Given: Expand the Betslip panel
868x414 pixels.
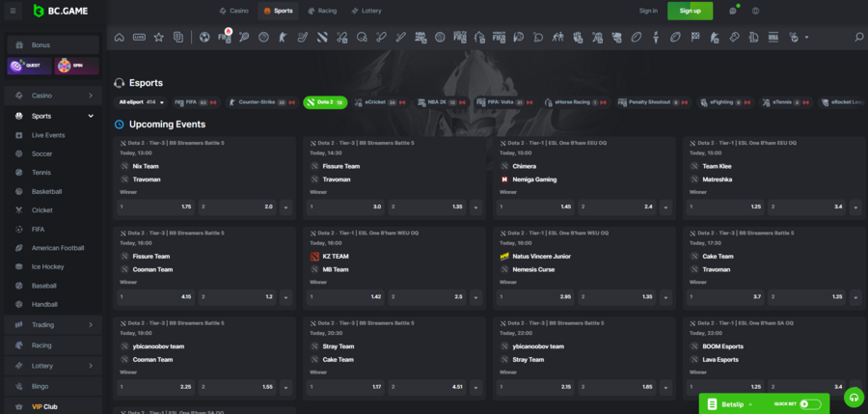Looking at the screenshot, I should 738,404.
